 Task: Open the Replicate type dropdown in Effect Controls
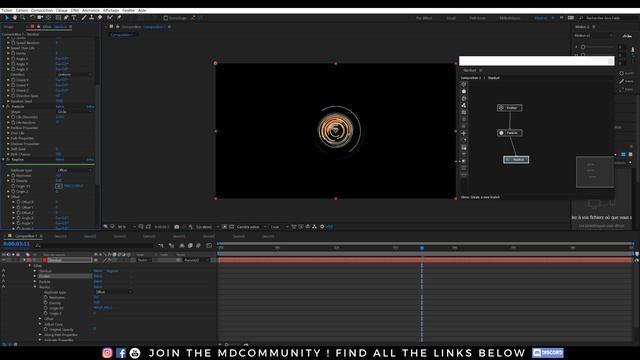point(74,170)
